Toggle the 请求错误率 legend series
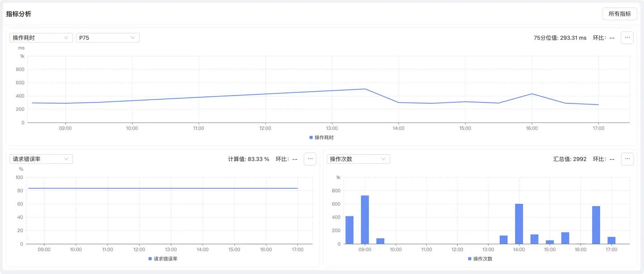The height and width of the screenshot is (274, 644). point(163,259)
